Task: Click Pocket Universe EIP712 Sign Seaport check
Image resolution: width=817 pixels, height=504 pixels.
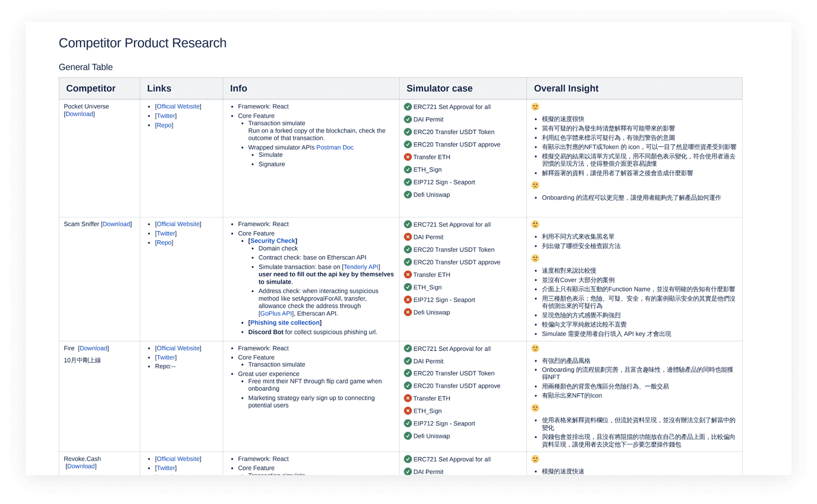Action: click(x=408, y=182)
